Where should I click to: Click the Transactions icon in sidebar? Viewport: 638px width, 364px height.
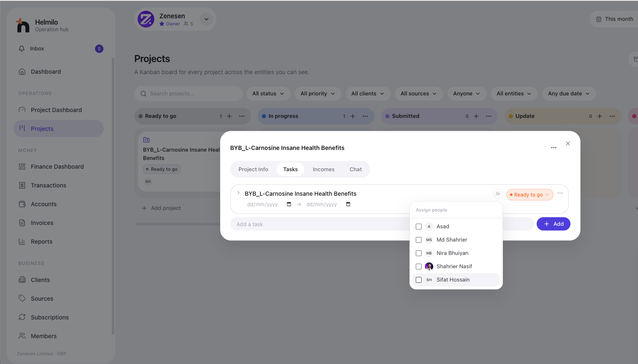pos(22,185)
